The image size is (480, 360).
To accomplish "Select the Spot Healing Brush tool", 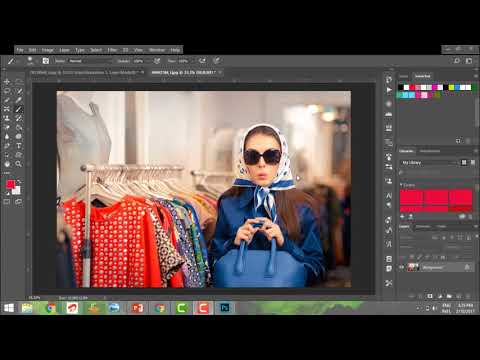I will pos(7,109).
